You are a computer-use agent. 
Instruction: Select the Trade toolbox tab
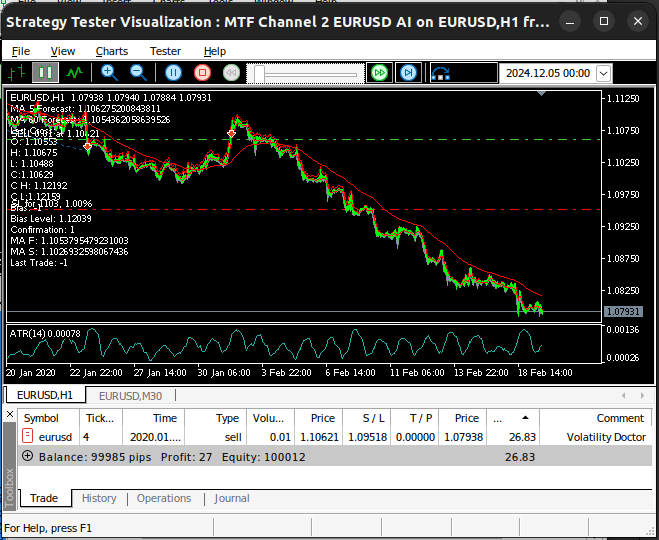[x=44, y=498]
